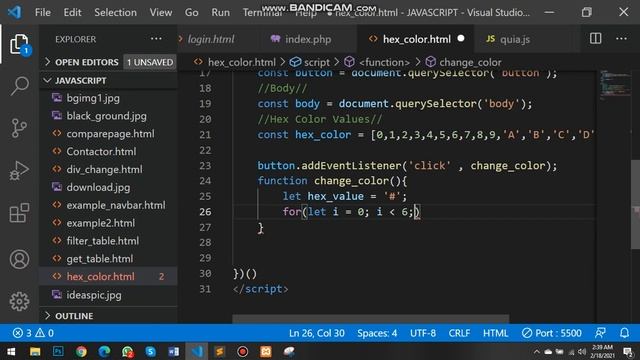The image size is (640, 360).
Task: Switch to the quia.js tab
Action: tap(515, 39)
